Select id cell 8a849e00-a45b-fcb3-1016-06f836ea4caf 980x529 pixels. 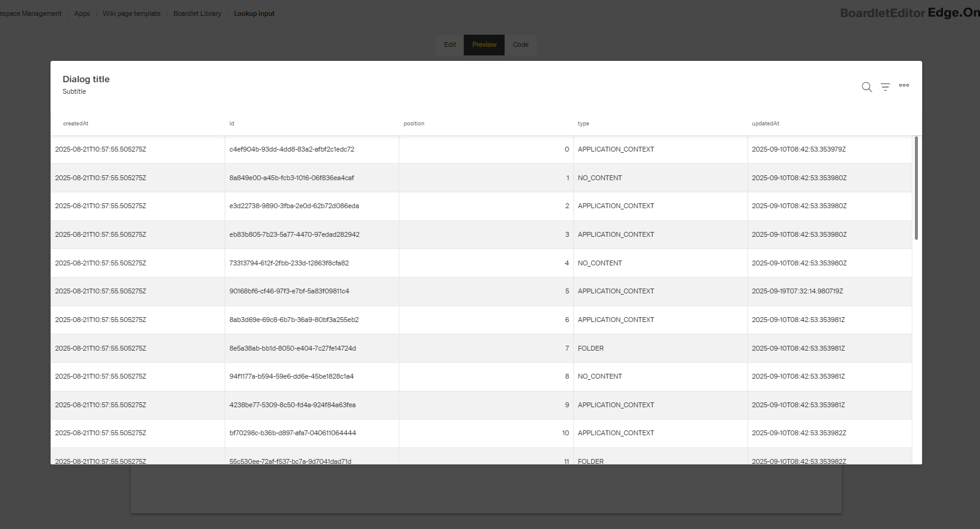point(312,178)
